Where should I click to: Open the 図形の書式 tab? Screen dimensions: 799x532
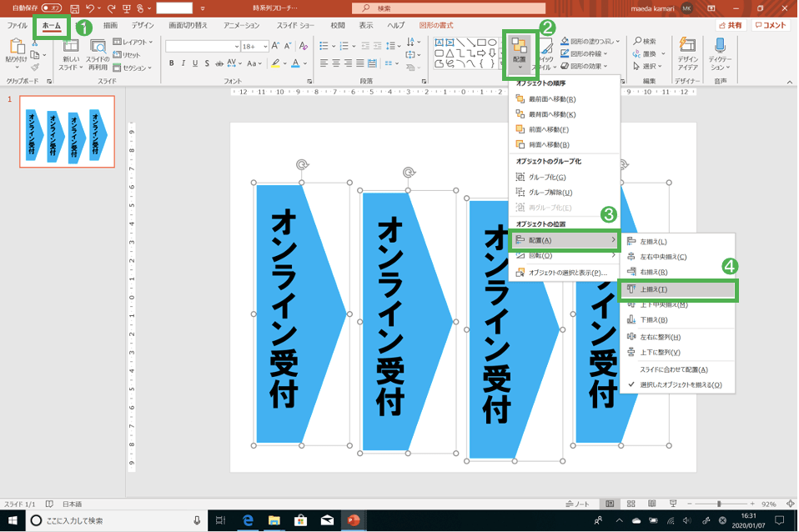click(x=436, y=26)
